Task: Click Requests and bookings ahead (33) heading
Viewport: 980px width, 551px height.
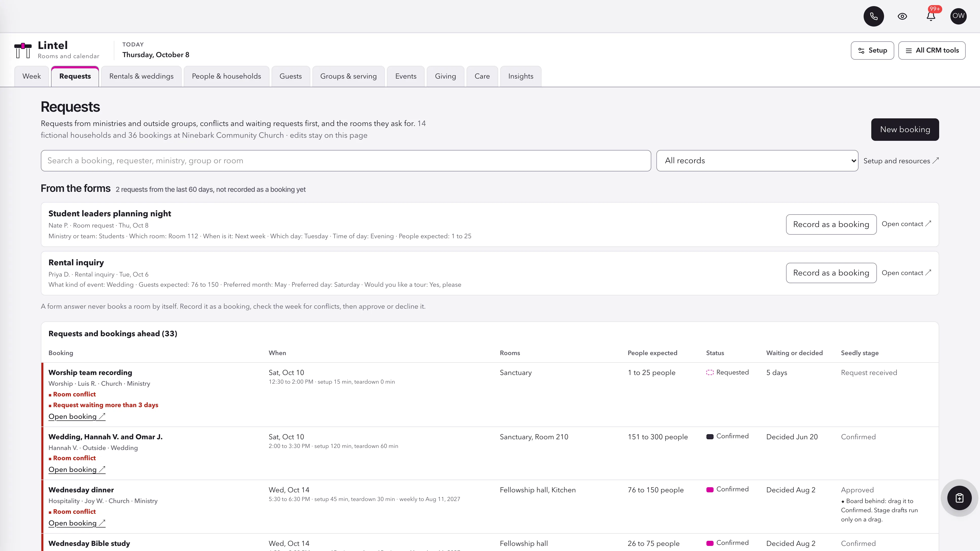Action: (x=113, y=334)
